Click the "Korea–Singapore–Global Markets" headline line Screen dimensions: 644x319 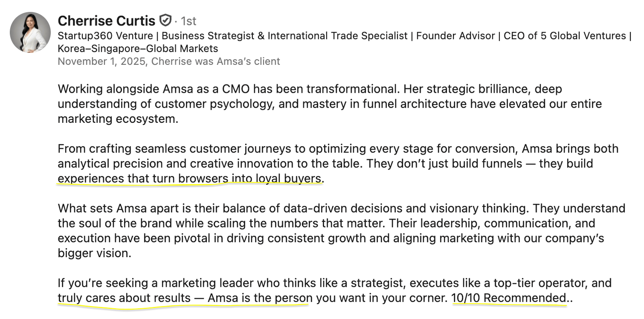(x=137, y=49)
